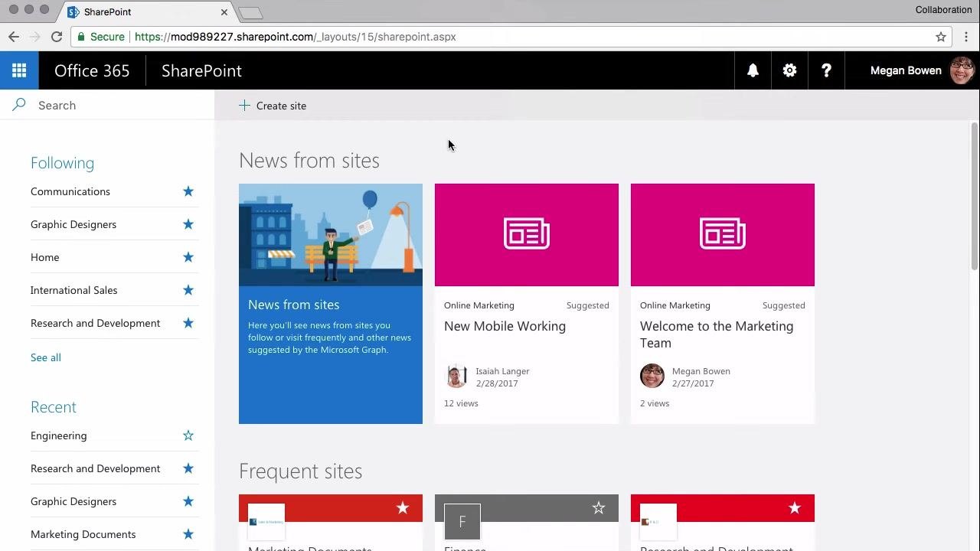Click the Finance site F logo tile
This screenshot has height=551, width=980.
[x=462, y=522]
